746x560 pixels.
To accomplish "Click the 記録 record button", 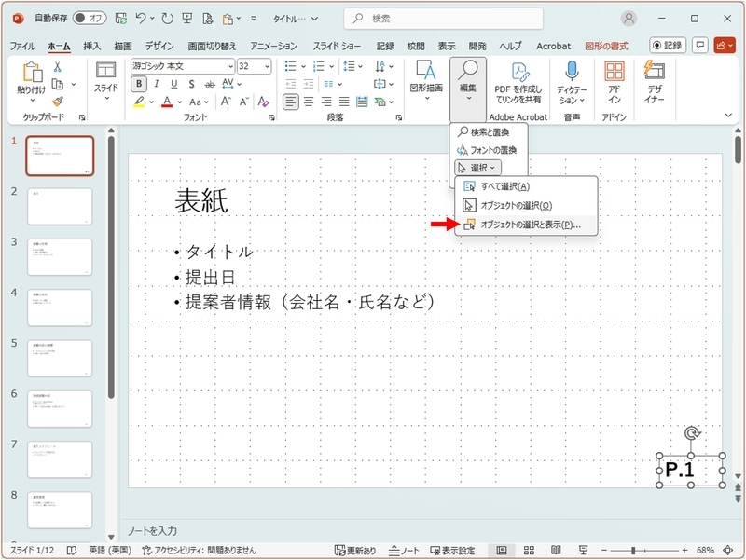I will point(668,45).
